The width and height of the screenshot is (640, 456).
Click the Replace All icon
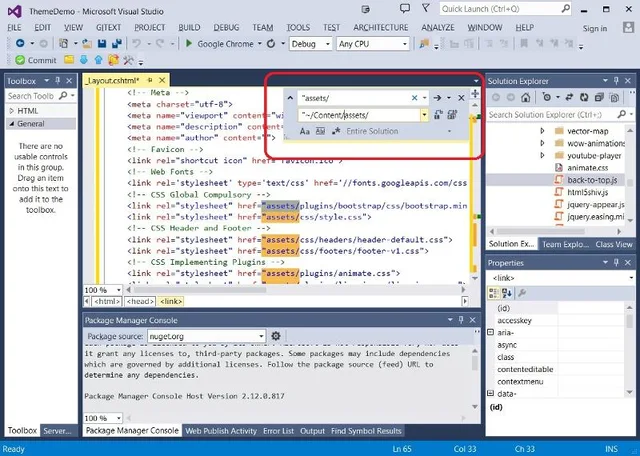(x=452, y=115)
